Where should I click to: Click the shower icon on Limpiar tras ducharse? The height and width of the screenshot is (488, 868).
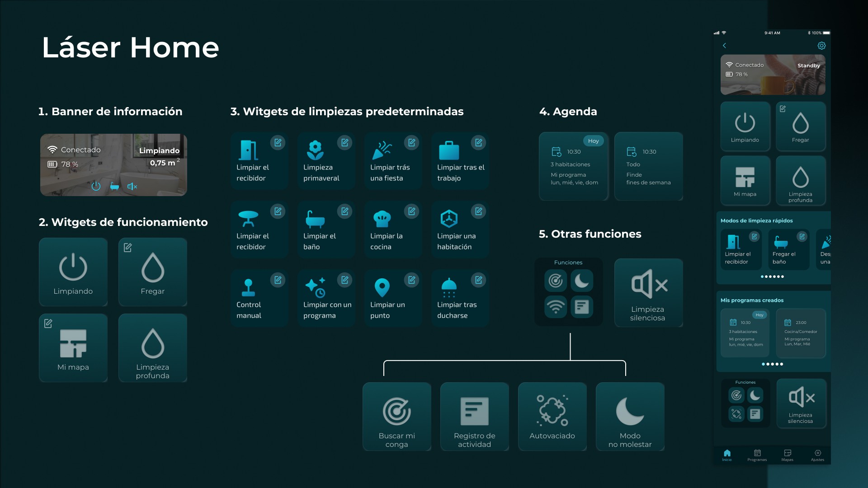449,288
